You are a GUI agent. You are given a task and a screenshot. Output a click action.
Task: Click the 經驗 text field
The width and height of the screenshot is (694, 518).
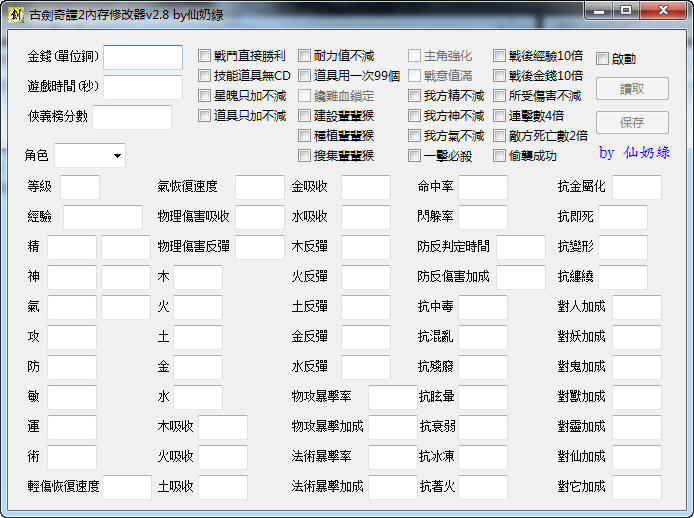(x=102, y=217)
